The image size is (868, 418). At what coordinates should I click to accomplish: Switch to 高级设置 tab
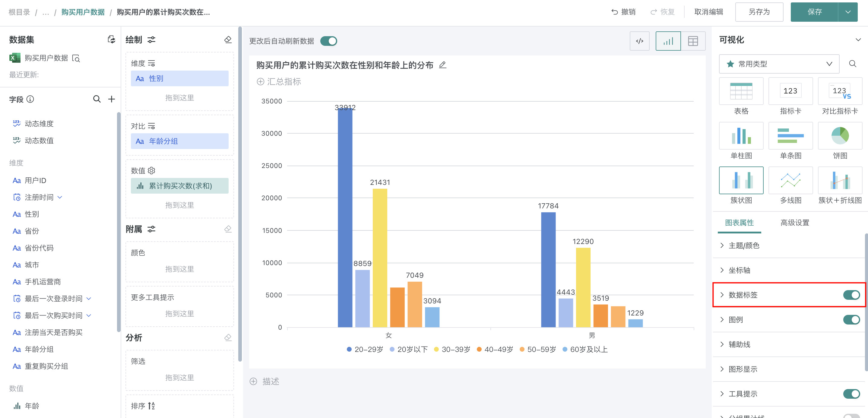click(x=794, y=223)
